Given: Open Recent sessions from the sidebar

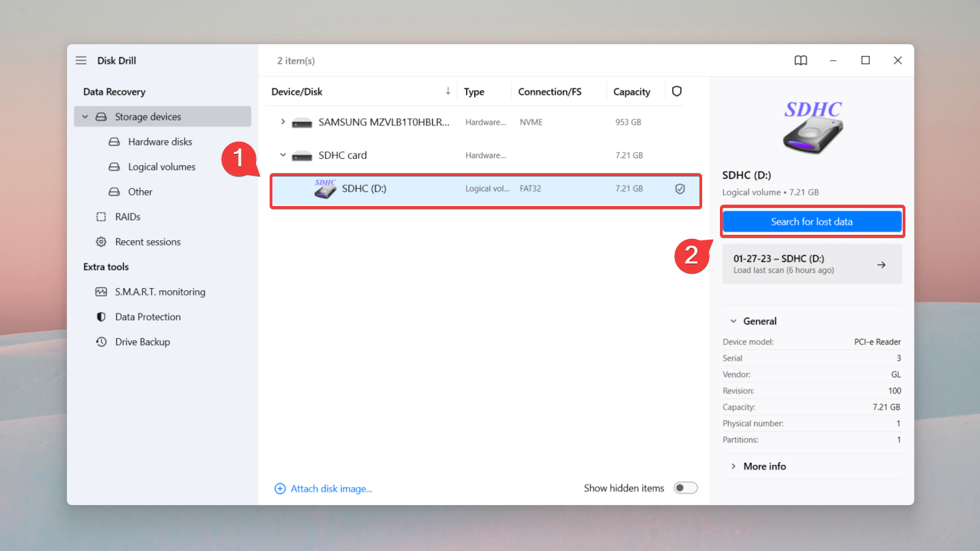Looking at the screenshot, I should click(147, 242).
